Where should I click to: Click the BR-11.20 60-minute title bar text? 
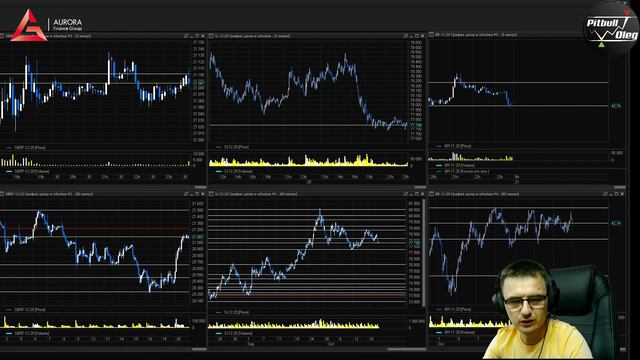pos(478,194)
